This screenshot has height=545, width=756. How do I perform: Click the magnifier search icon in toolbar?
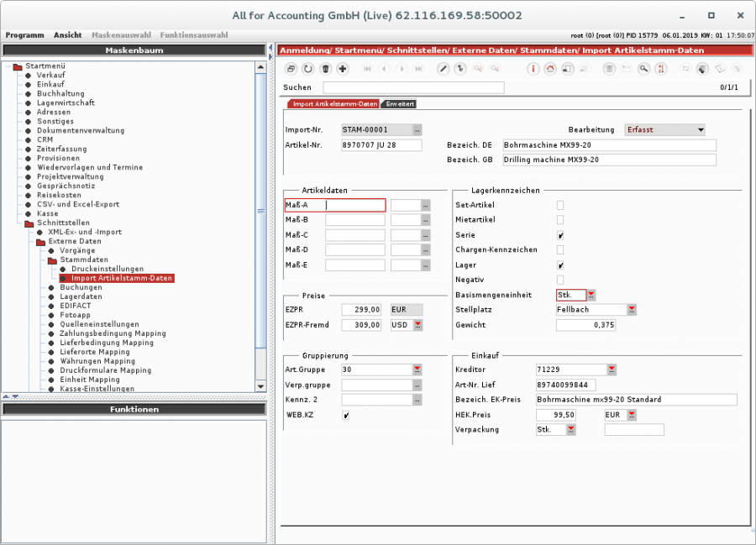point(643,69)
